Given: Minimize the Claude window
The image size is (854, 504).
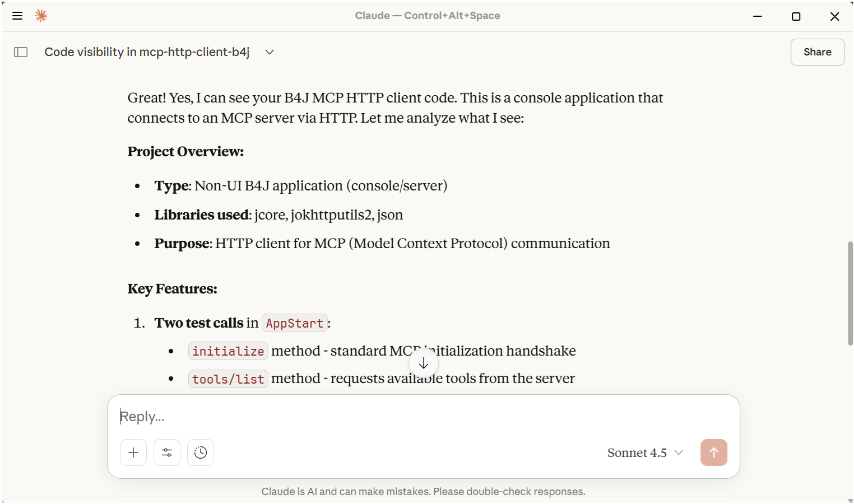Looking at the screenshot, I should click(758, 16).
